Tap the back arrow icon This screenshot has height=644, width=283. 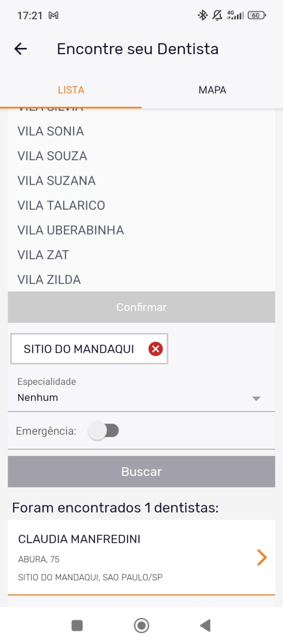[x=21, y=49]
